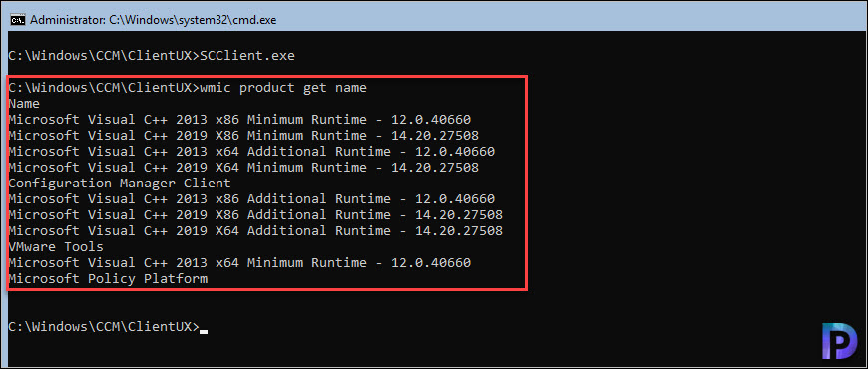This screenshot has width=868, height=369.
Task: Select the Visual C++ 2013 x86 Additional Runtime line
Action: coord(251,199)
